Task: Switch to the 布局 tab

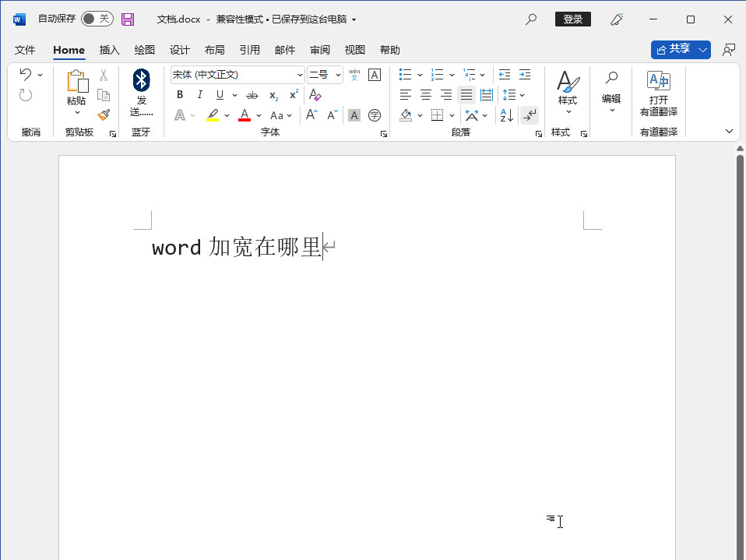Action: tap(215, 50)
